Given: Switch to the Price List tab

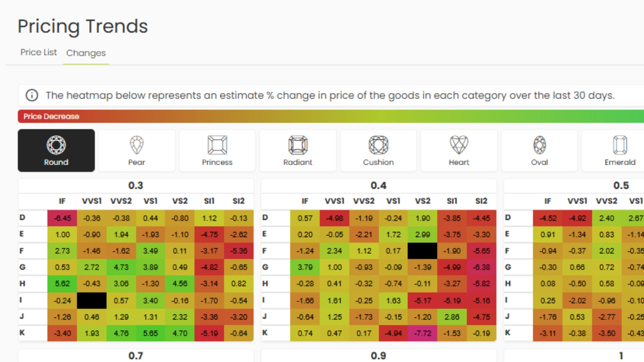Looking at the screenshot, I should click(x=39, y=53).
